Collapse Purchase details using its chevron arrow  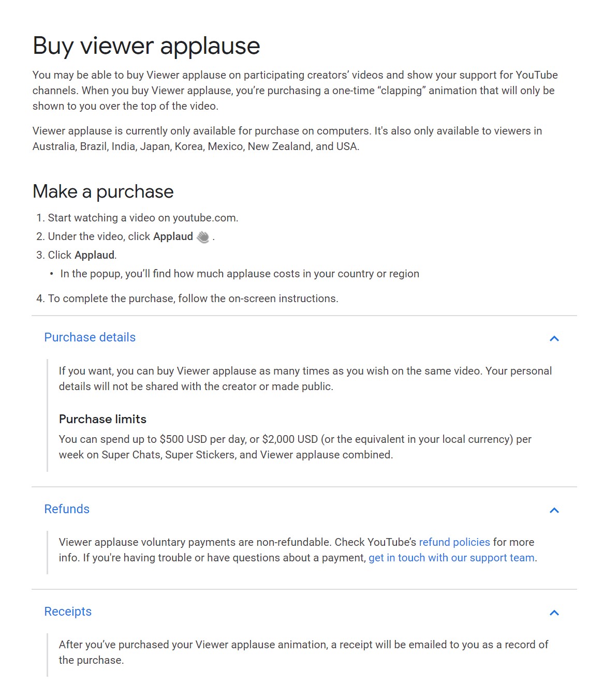coord(554,338)
